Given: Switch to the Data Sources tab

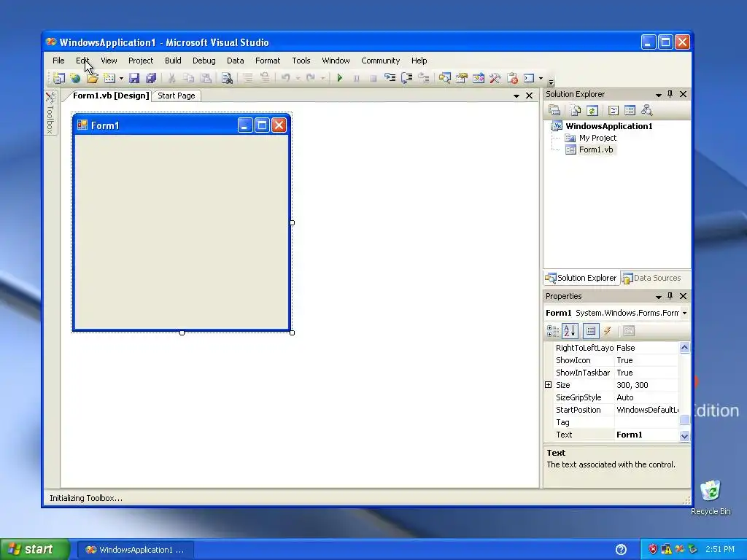Looking at the screenshot, I should coord(651,278).
